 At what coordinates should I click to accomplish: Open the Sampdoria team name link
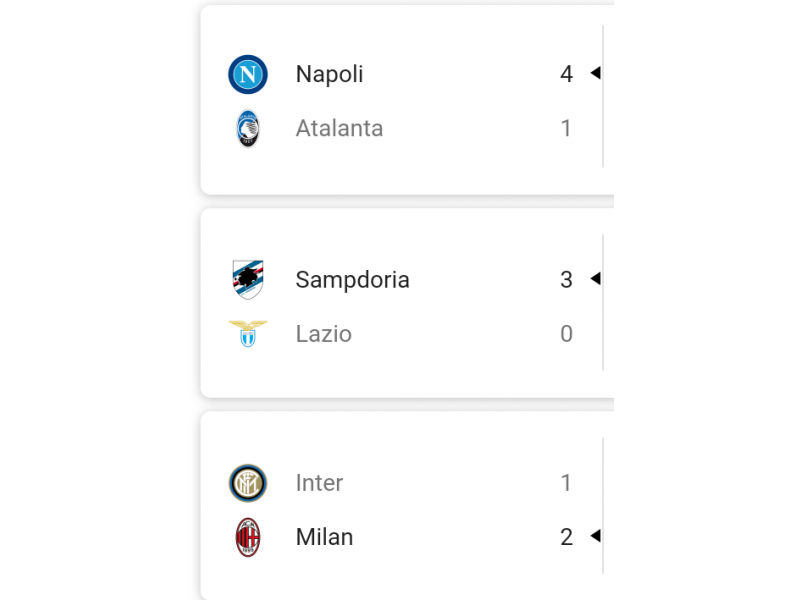point(353,280)
